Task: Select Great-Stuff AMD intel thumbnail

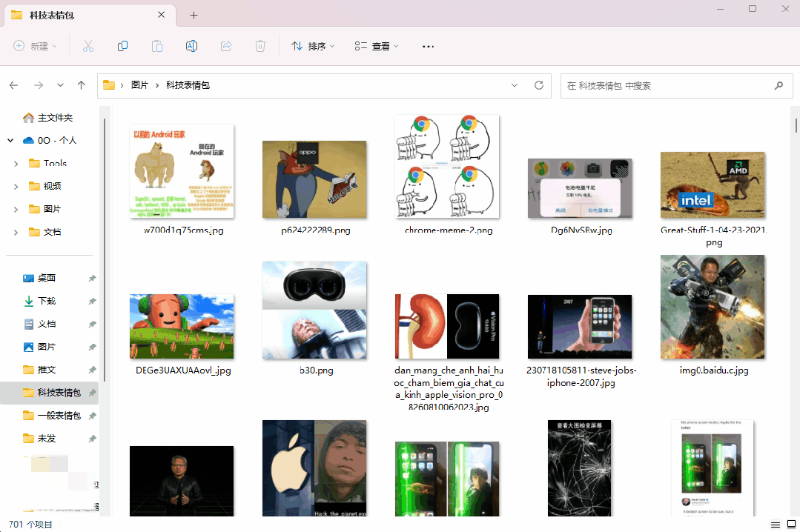Action: click(713, 185)
